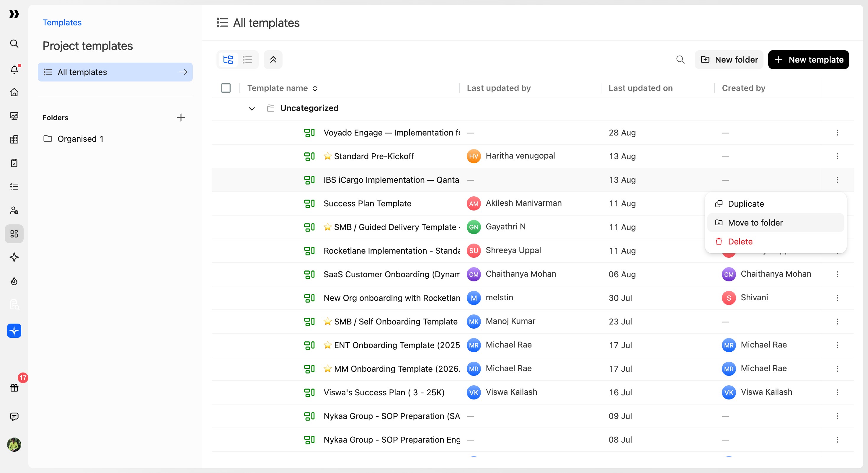Click the Success Plan Template icon

[x=309, y=203]
